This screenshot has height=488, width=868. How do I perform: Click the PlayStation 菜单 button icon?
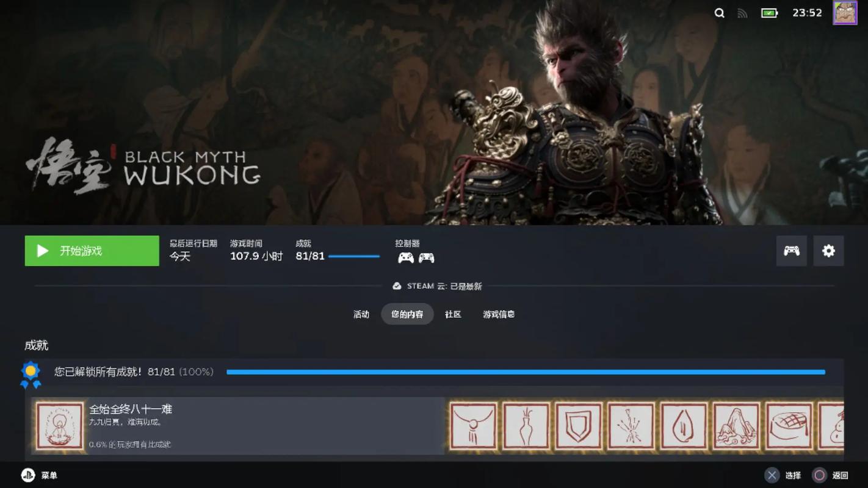pyautogui.click(x=28, y=475)
